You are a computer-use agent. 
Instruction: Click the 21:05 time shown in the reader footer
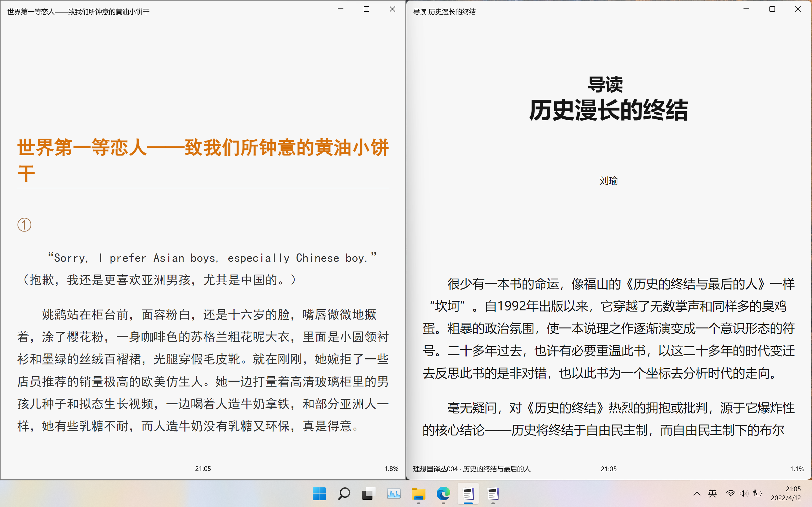pos(203,468)
